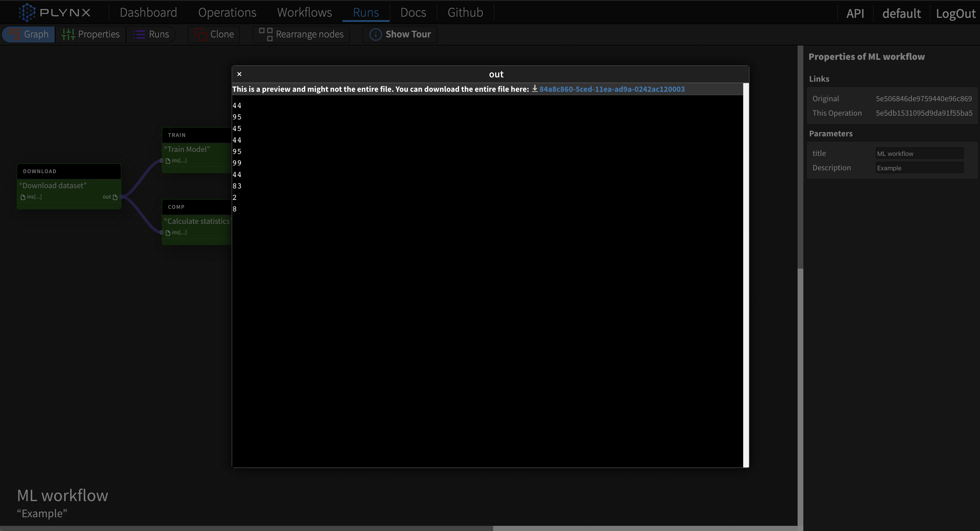Click ins file icon on Calculate statistics node
980x531 pixels.
[168, 233]
